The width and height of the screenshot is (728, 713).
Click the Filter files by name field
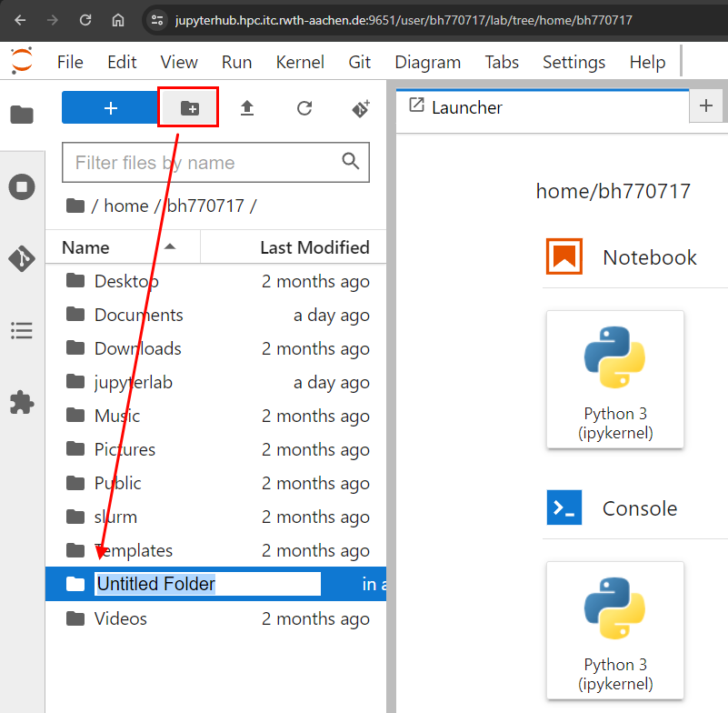click(204, 163)
